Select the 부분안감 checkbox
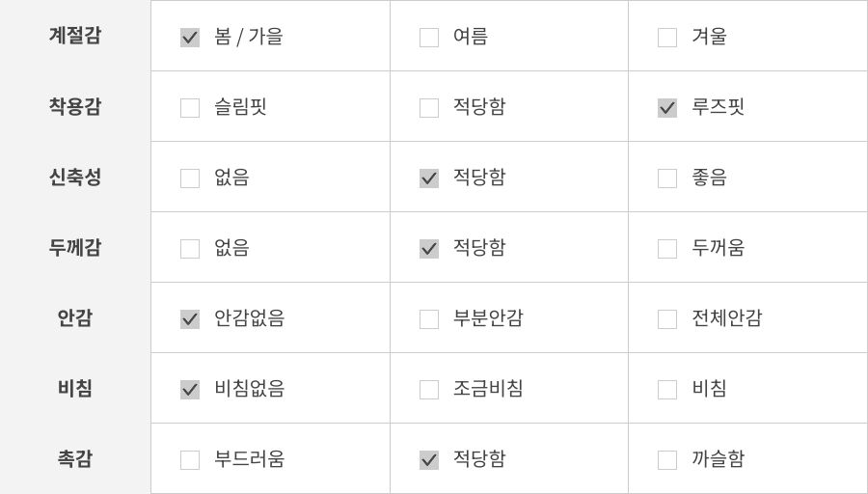This screenshot has height=494, width=868. click(429, 319)
